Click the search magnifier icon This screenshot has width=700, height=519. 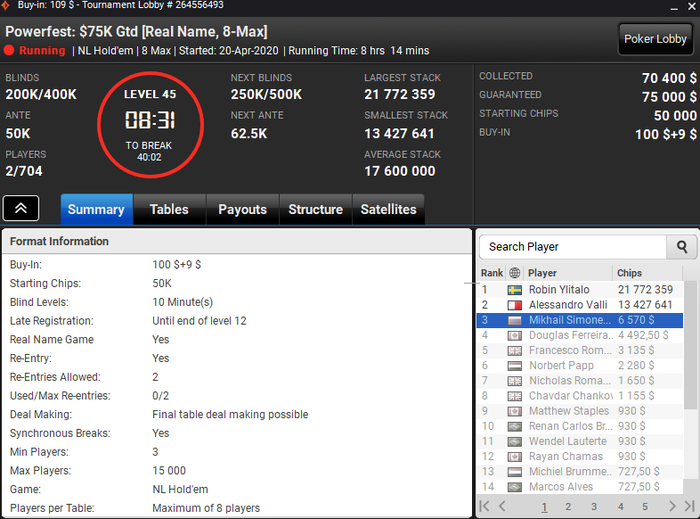click(x=681, y=247)
